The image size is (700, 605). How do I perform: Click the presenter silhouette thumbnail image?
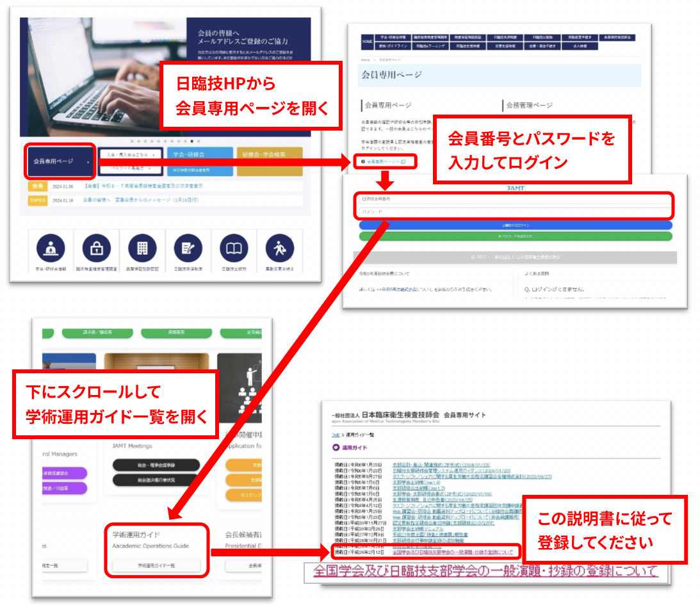click(240, 388)
